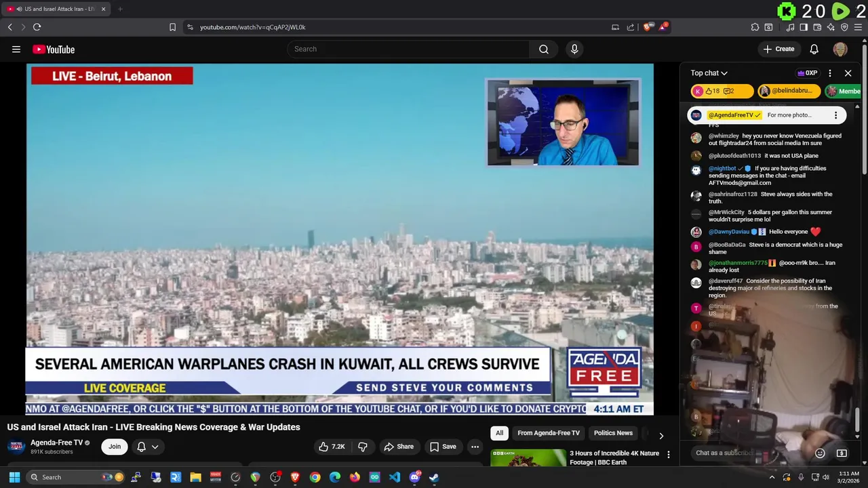Show hidden system tray icons

pyautogui.click(x=772, y=477)
